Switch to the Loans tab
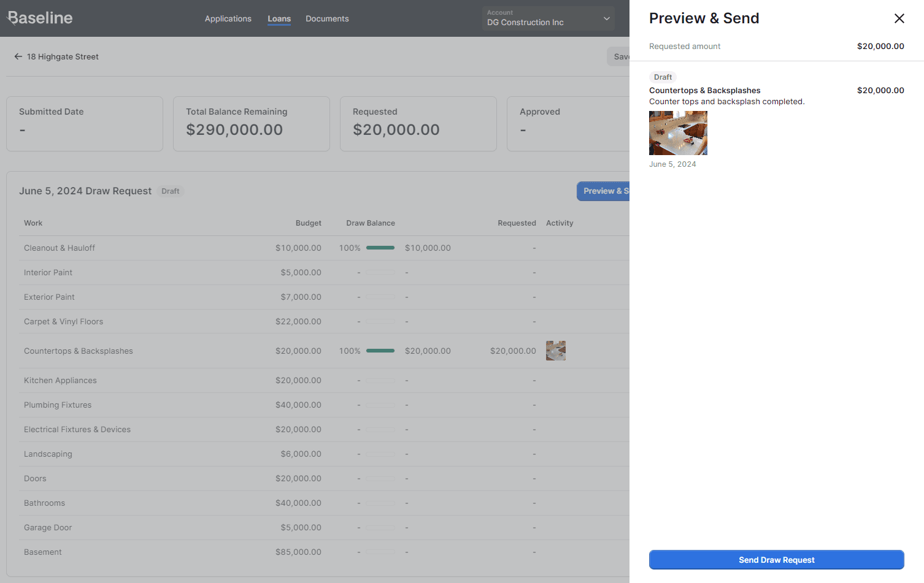 click(279, 19)
